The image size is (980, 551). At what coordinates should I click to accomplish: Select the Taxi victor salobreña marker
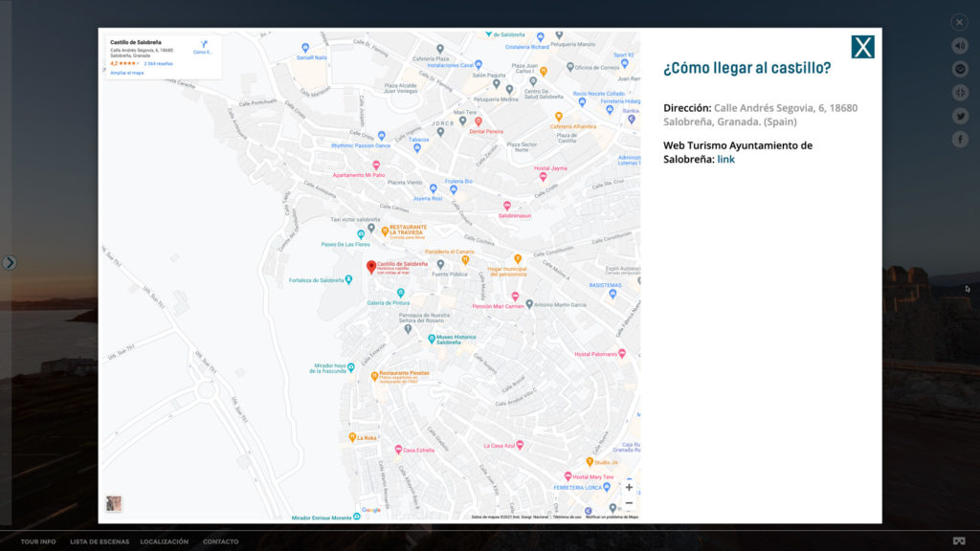[371, 228]
